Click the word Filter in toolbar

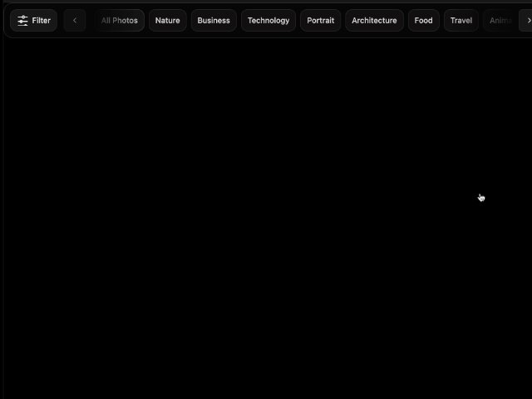click(42, 21)
